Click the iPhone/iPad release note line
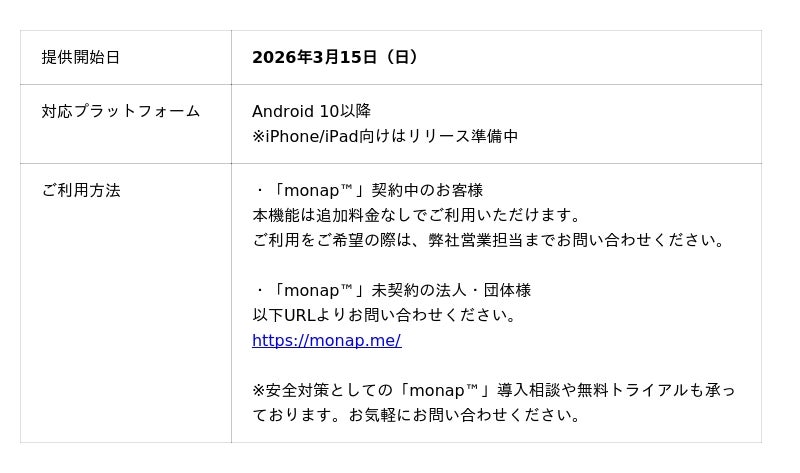 pyautogui.click(x=385, y=136)
